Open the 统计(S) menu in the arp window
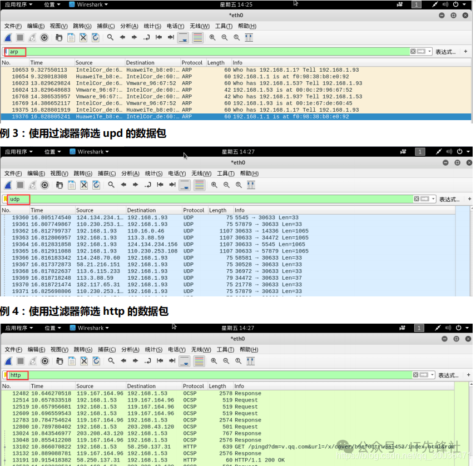476x466 pixels. (x=152, y=26)
